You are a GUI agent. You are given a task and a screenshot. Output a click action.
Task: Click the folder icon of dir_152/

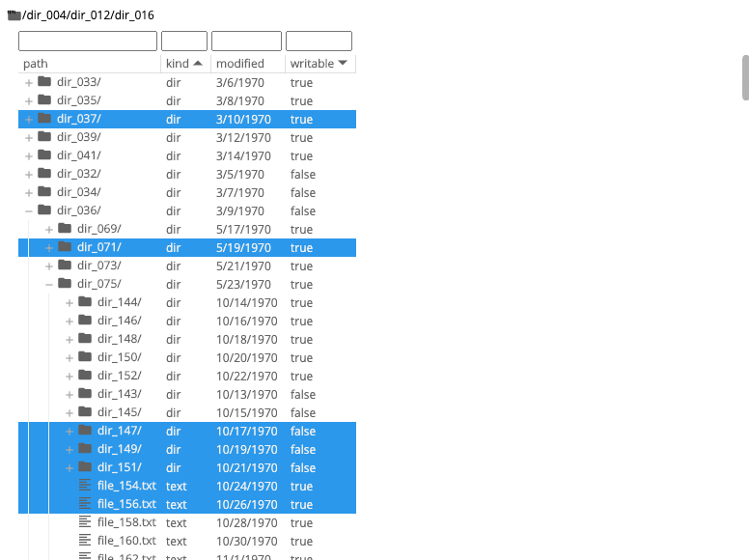[x=85, y=375]
